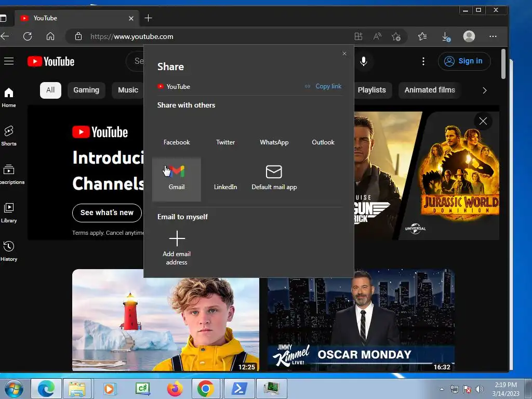Image resolution: width=532 pixels, height=399 pixels.
Task: Open PowerShell from taskbar
Action: click(239, 389)
